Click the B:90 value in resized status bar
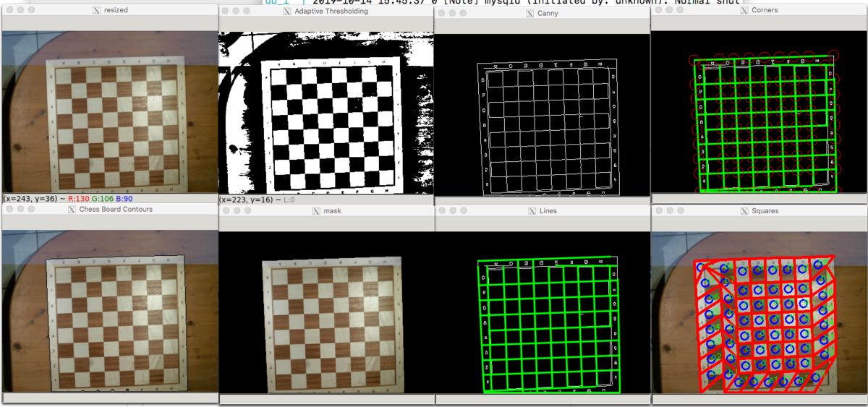The width and height of the screenshot is (868, 407). pyautogui.click(x=124, y=199)
